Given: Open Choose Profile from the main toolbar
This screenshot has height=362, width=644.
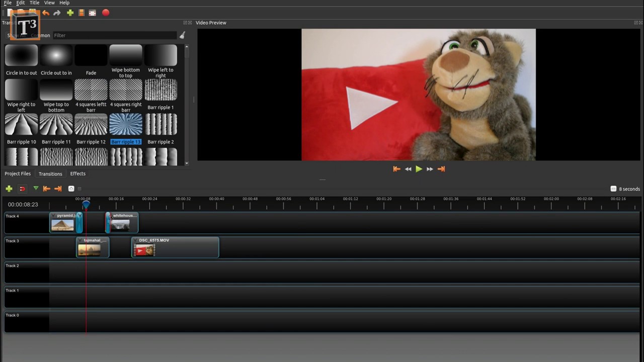Looking at the screenshot, I should click(81, 13).
